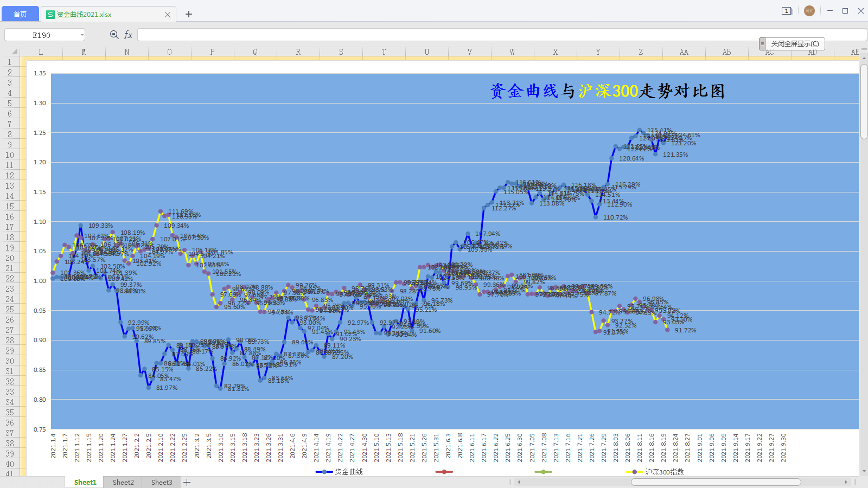Click horizontal scrollbar left arrow

pos(519,482)
